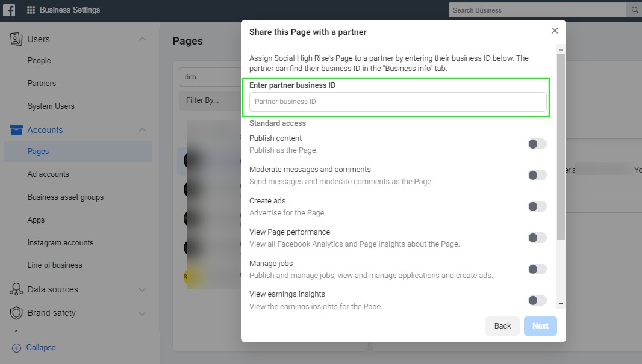Viewport: 642px width, 364px height.
Task: Collapse the Accounts section chevron
Action: click(142, 130)
